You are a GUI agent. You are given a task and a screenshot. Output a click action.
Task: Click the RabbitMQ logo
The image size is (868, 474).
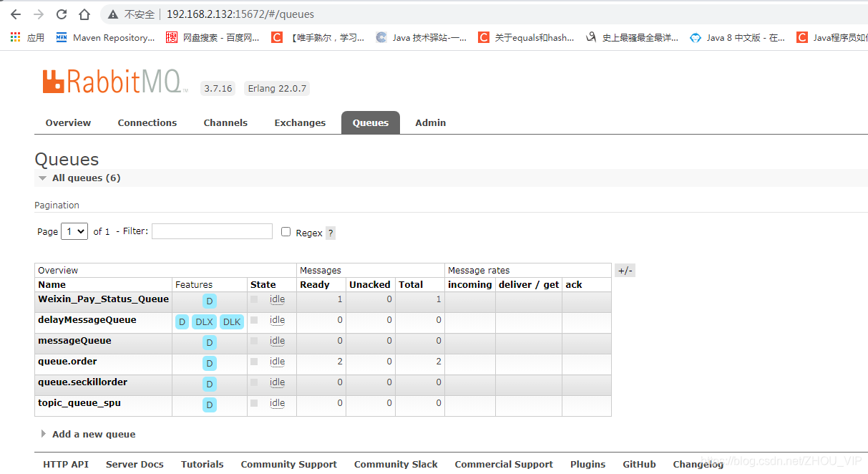(114, 82)
